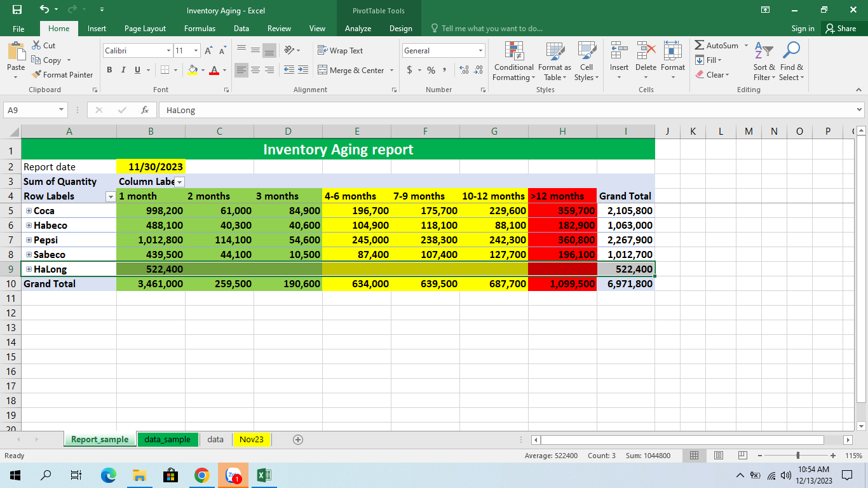Viewport: 868px width, 488px height.
Task: Click the Insert cells icon
Action: [x=619, y=51]
